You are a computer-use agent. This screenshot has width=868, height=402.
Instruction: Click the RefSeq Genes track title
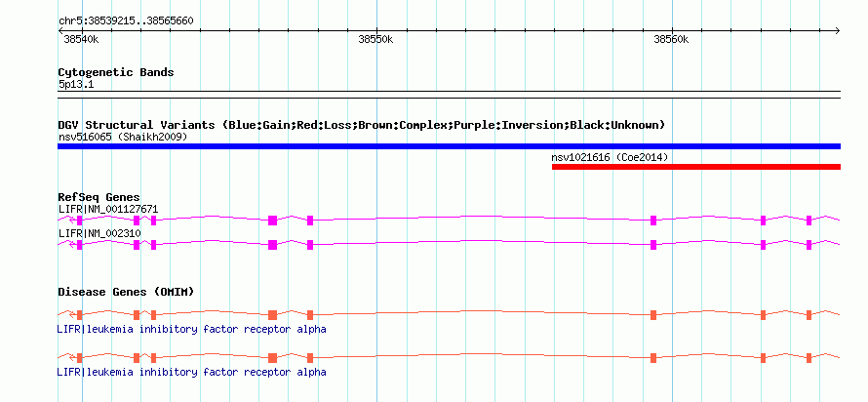tap(99, 198)
